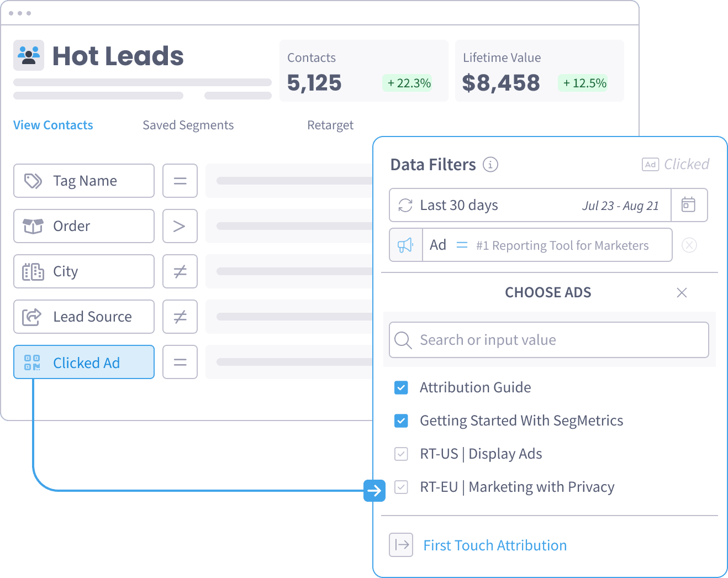Screen dimensions: 728x578
Task: Check RT-EU | Marketing with Privacy checkbox
Action: (402, 487)
